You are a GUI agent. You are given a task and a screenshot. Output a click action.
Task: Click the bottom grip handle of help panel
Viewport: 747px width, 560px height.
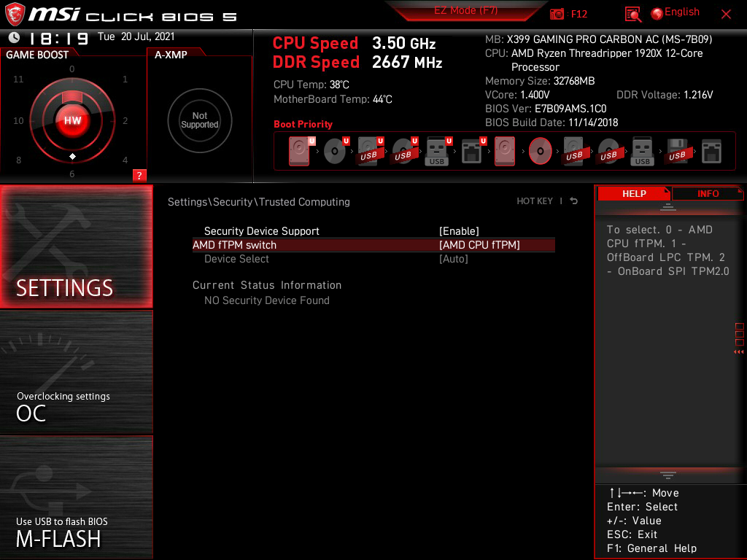point(668,475)
